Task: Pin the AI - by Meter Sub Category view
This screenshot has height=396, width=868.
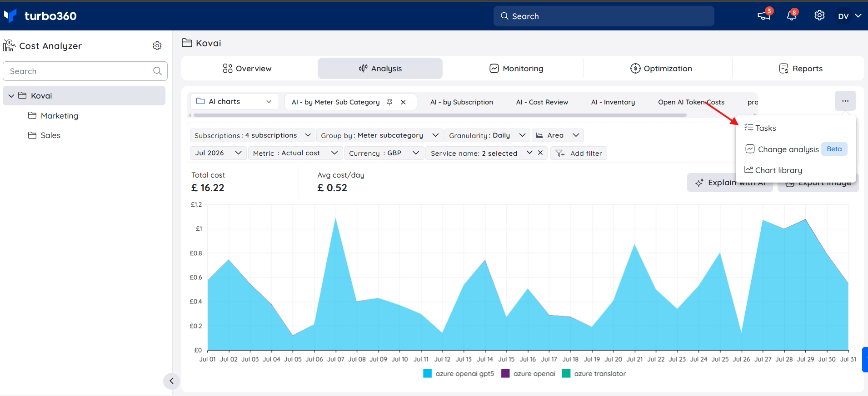Action: coord(389,102)
